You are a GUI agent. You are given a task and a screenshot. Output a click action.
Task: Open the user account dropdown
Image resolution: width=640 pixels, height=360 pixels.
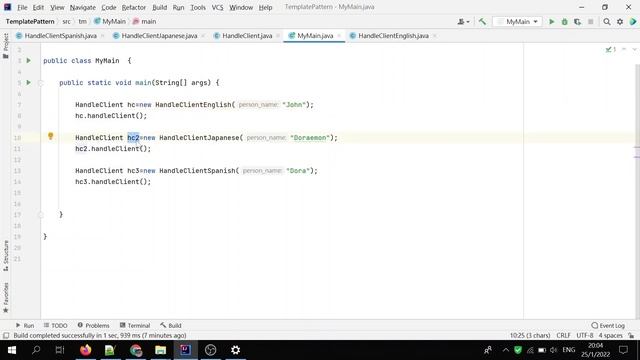463,22
